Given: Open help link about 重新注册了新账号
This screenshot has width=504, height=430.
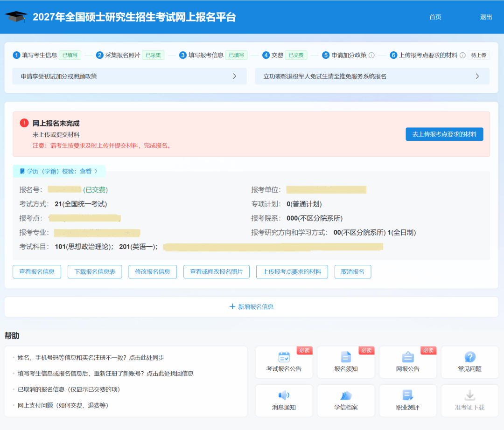Looking at the screenshot, I should [106, 374].
